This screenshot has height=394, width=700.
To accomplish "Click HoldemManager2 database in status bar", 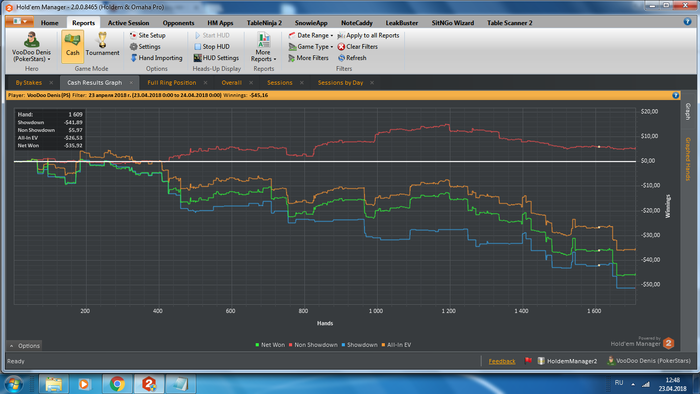I will click(x=567, y=361).
